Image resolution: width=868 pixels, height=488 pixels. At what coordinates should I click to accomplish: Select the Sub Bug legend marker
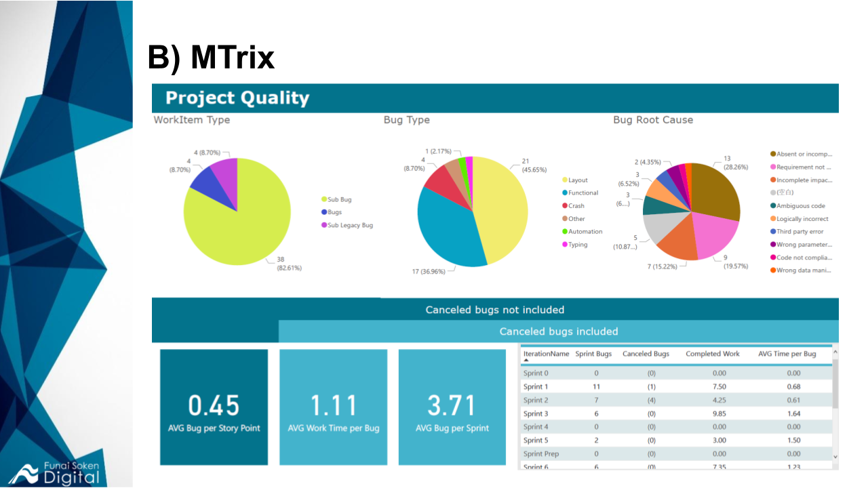tap(324, 199)
